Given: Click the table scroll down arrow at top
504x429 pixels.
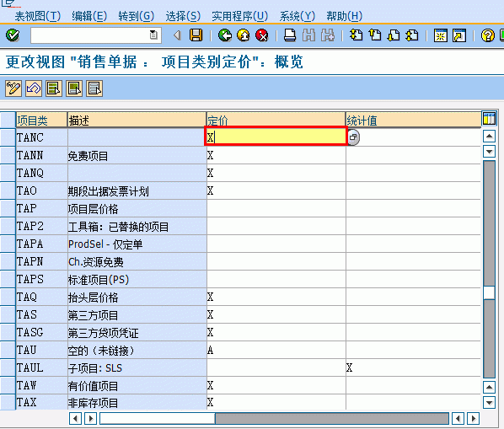Looking at the screenshot, I should [489, 151].
